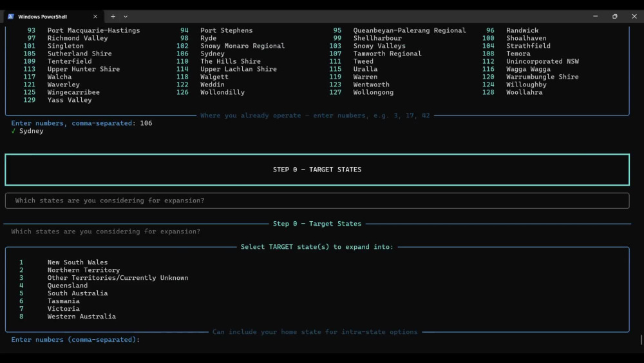Click the PowerShell icon in tab

[11, 17]
